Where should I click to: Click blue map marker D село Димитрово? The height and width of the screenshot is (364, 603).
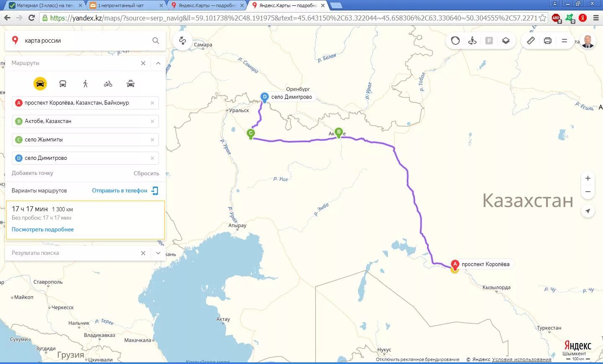coord(264,97)
